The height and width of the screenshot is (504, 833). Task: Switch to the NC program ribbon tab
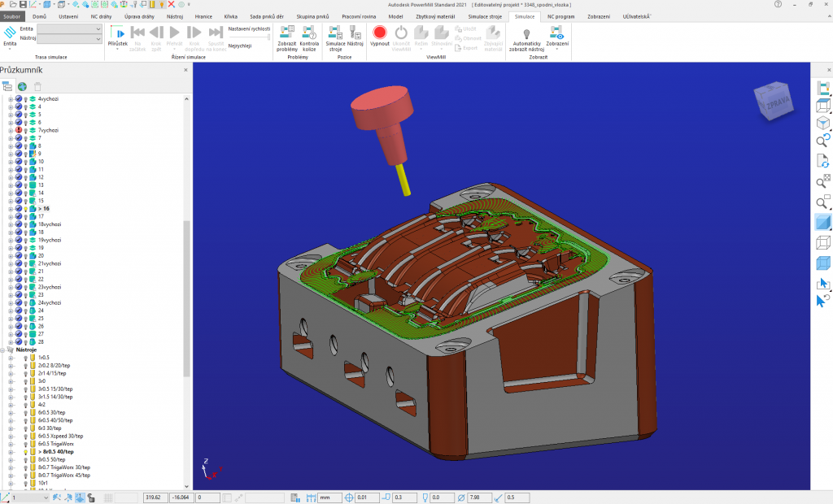click(x=561, y=16)
